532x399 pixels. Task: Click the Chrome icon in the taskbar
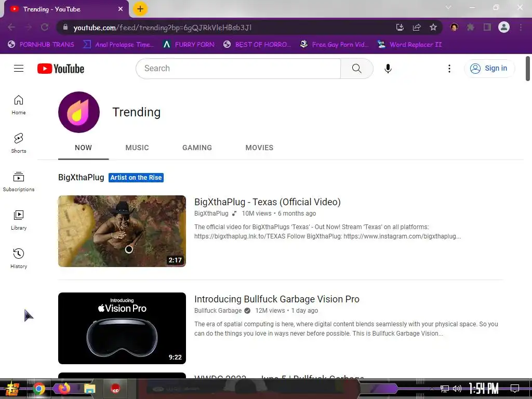point(38,389)
